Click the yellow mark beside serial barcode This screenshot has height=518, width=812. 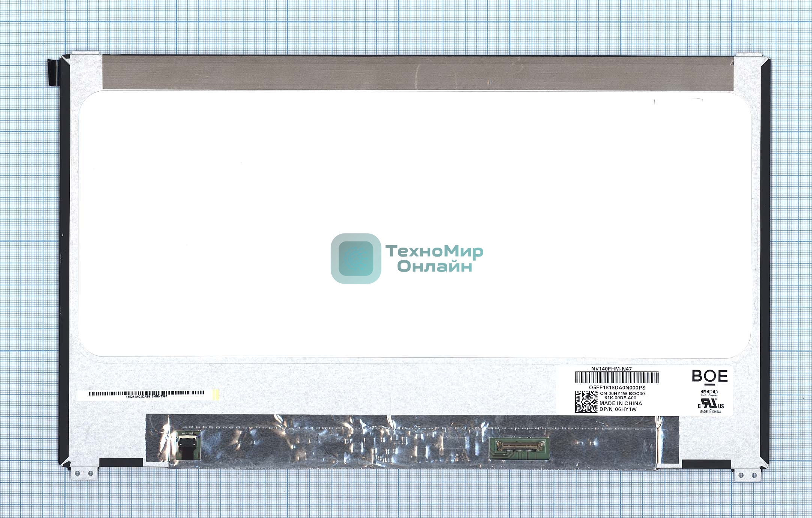tap(216, 394)
